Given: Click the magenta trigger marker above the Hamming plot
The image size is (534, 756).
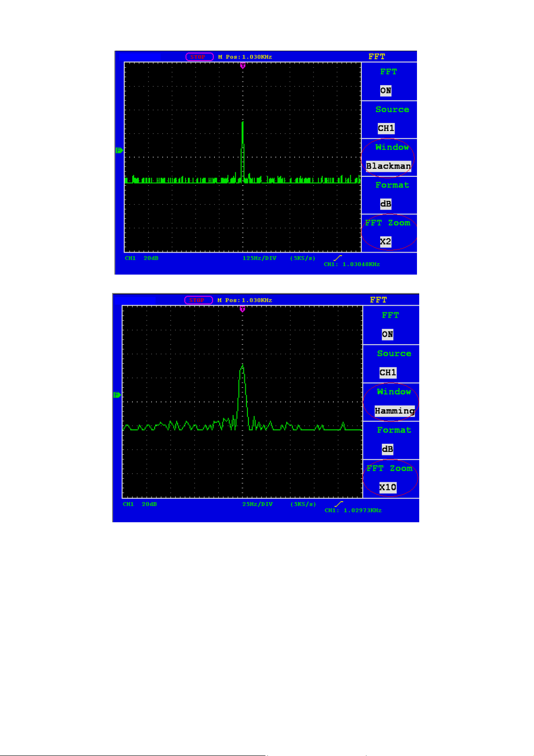Looking at the screenshot, I should click(243, 309).
